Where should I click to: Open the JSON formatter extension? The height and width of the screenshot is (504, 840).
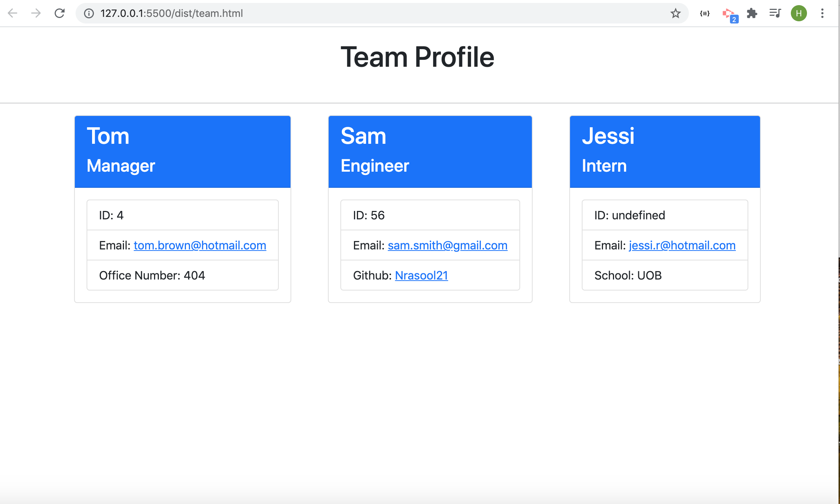click(x=704, y=13)
